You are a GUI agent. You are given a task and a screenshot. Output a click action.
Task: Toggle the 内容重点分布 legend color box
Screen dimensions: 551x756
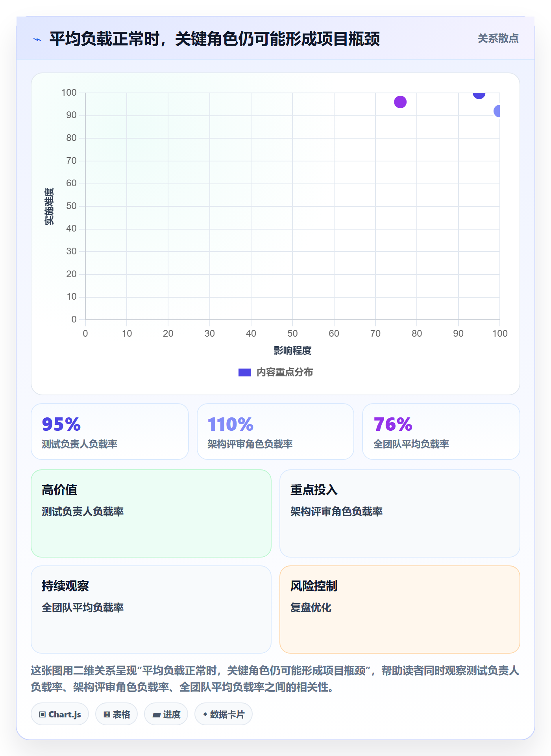coord(244,372)
